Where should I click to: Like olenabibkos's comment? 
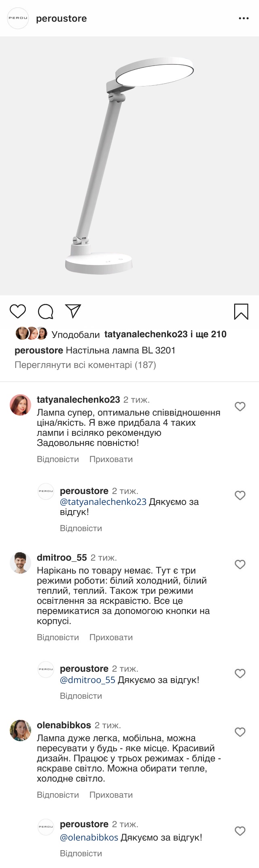[240, 732]
